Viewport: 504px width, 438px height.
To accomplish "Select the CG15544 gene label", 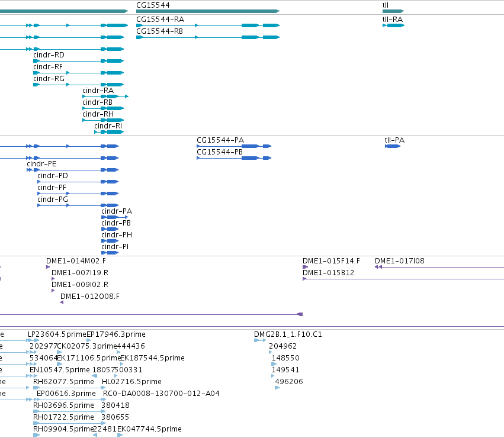I will coord(153,5).
